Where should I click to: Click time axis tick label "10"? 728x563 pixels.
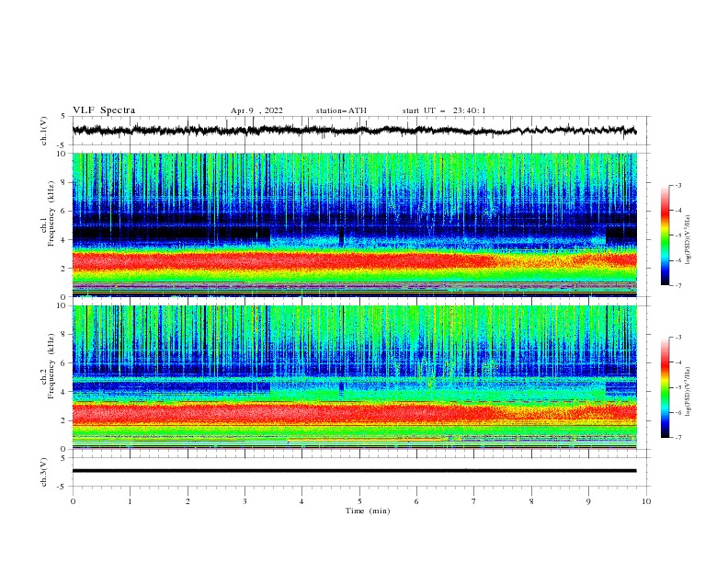646,501
